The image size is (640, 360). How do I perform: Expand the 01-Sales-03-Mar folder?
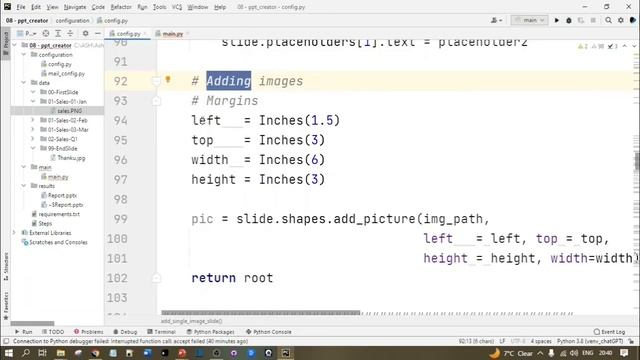[x=33, y=129]
